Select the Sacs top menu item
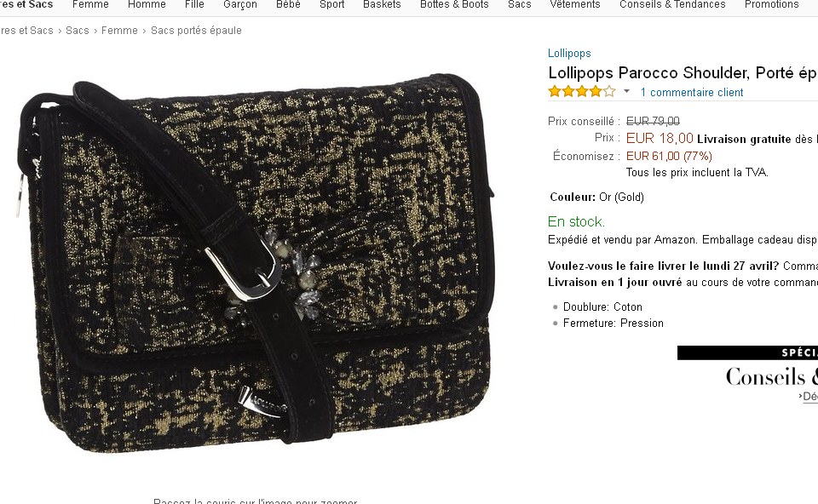 519,5
